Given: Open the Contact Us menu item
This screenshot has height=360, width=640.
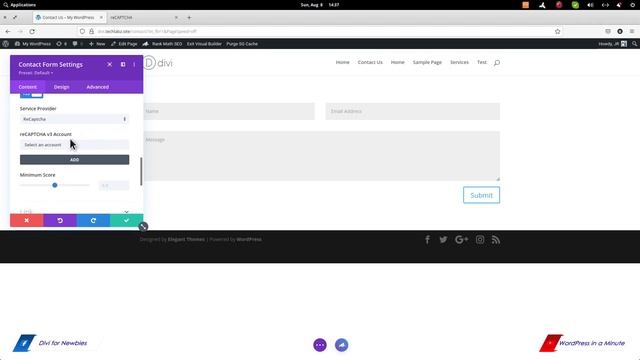Looking at the screenshot, I should point(370,62).
